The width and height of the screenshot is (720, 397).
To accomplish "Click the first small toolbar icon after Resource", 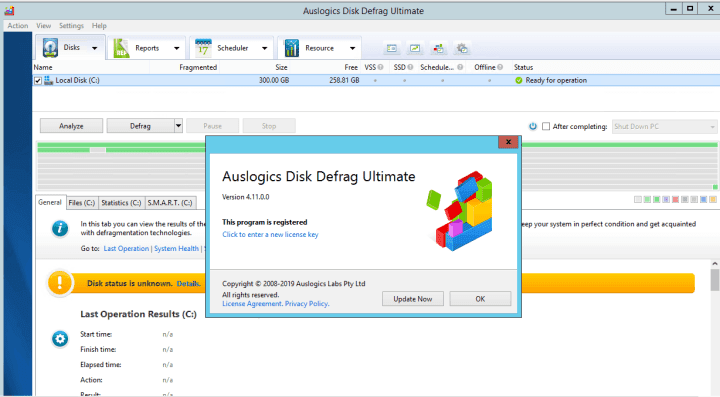I will (392, 48).
